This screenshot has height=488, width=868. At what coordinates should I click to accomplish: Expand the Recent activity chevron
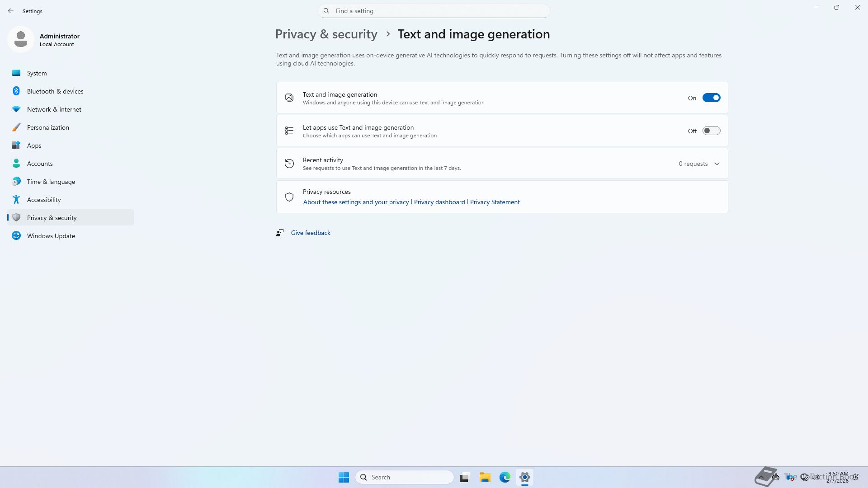click(x=717, y=164)
